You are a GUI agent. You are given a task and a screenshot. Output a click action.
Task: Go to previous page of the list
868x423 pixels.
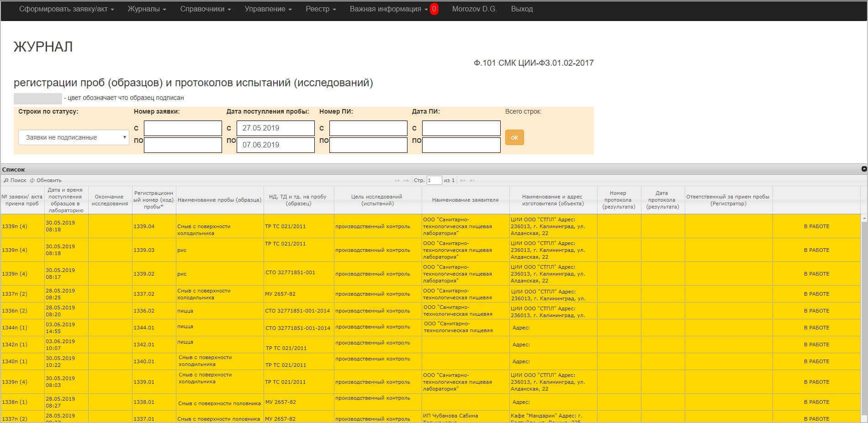point(406,180)
